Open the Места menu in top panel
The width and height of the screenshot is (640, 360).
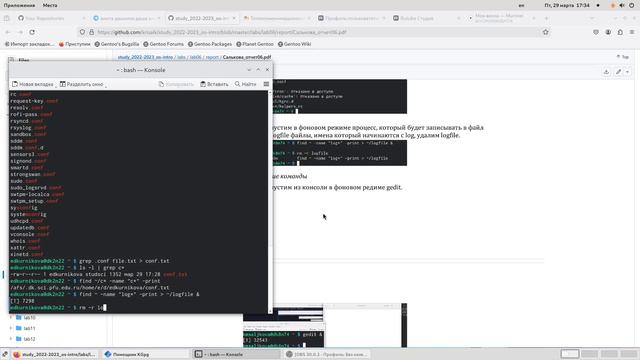[x=50, y=5]
